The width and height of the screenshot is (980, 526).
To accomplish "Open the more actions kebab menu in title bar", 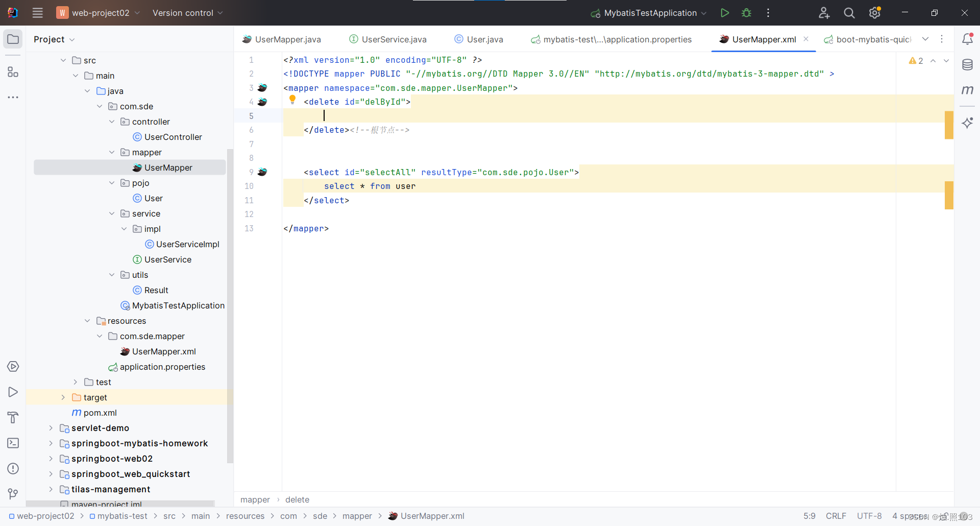I will pyautogui.click(x=768, y=13).
